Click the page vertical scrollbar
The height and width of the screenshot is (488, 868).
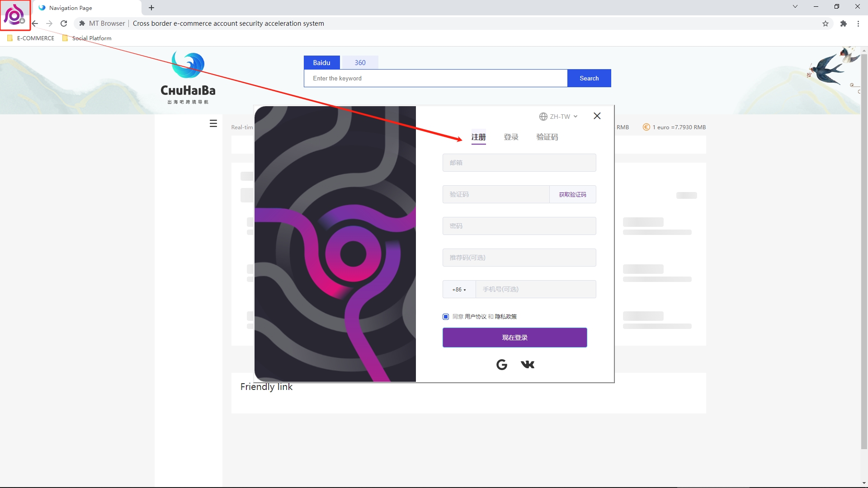pyautogui.click(x=864, y=251)
